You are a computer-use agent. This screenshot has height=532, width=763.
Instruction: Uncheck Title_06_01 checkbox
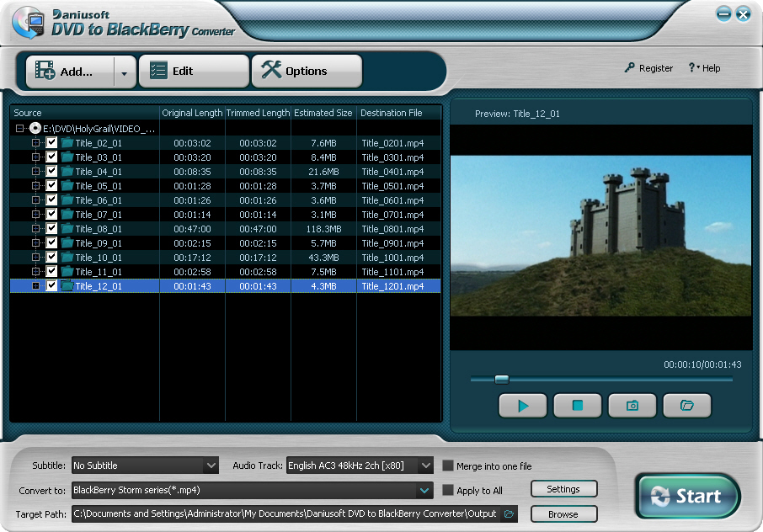click(51, 199)
